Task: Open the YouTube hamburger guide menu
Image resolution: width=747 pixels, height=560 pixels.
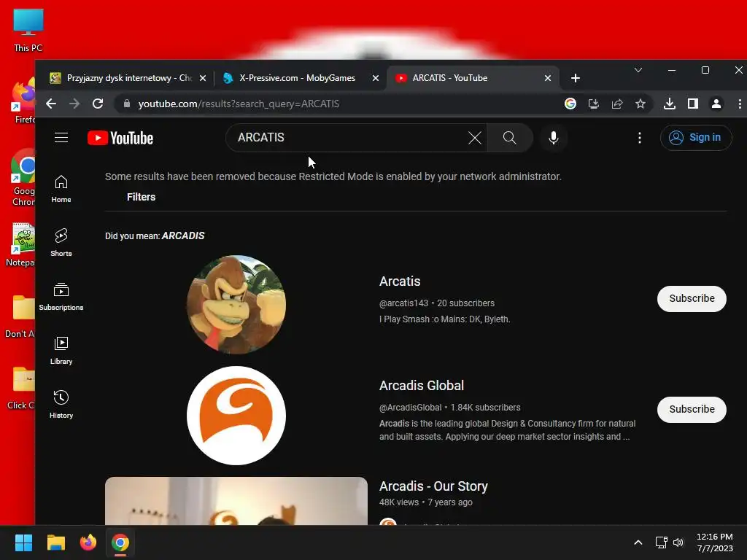Action: click(x=61, y=138)
